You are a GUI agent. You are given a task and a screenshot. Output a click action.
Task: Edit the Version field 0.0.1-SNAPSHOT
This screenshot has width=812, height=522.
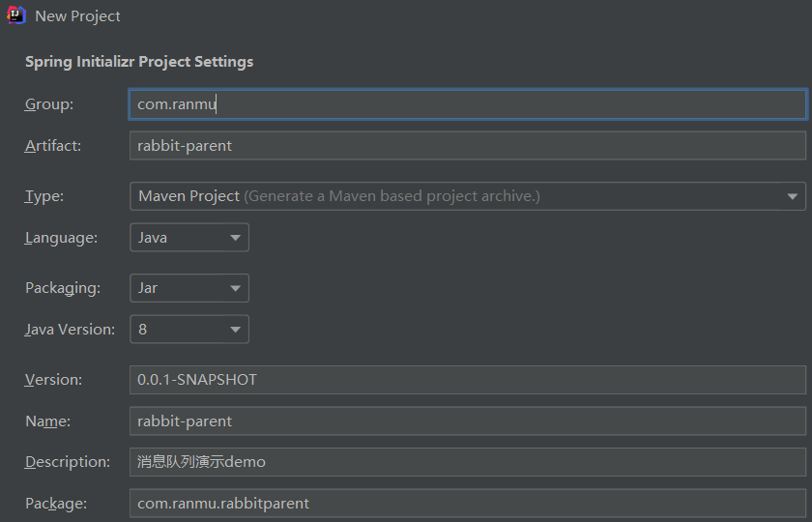pyautogui.click(x=468, y=380)
